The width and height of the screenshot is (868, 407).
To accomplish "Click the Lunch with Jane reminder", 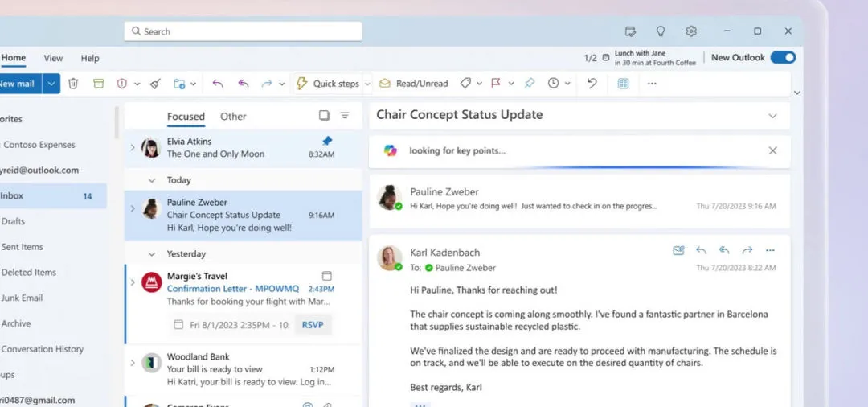I will point(655,58).
